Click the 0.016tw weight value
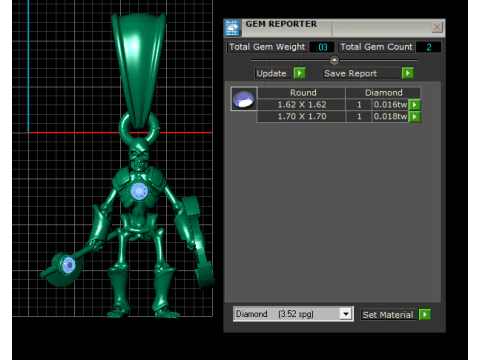 (390, 105)
